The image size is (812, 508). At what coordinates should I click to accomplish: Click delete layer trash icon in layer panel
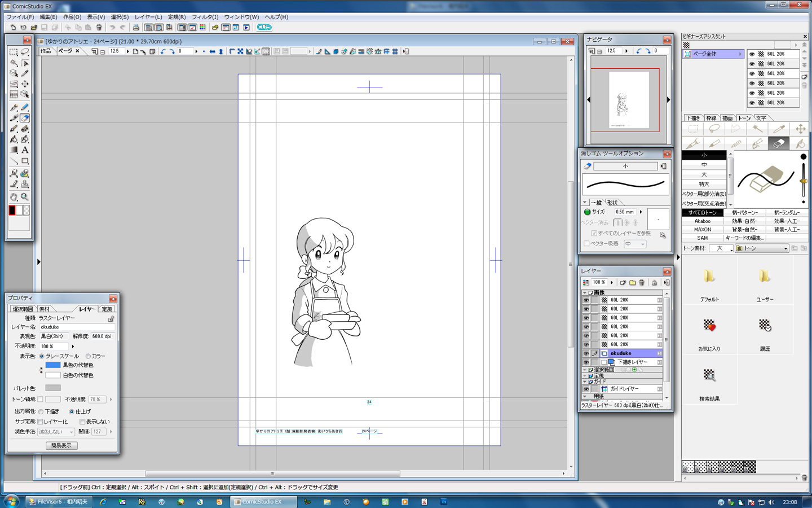642,282
